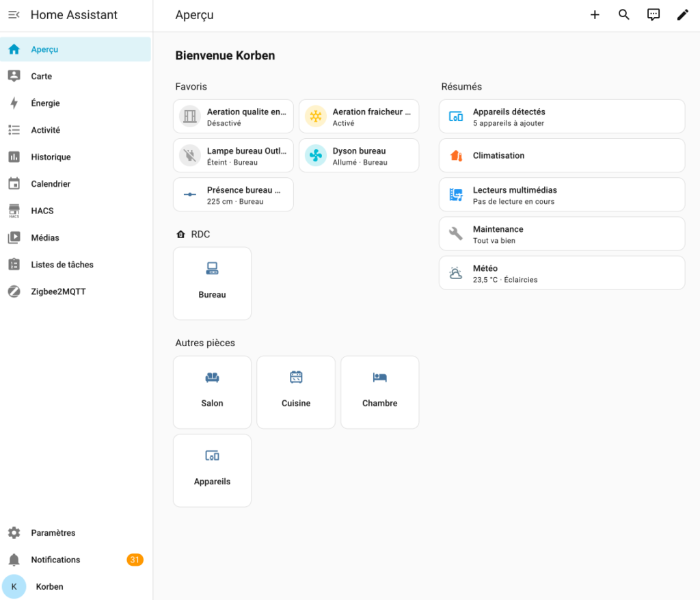The width and height of the screenshot is (700, 600).
Task: Open Calendrier from the sidebar
Action: 75,183
